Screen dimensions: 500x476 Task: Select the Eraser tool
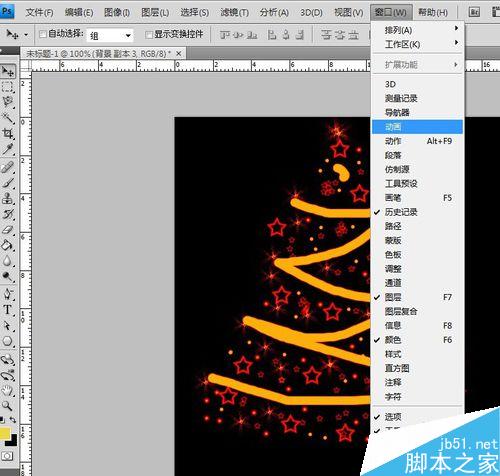(7, 230)
